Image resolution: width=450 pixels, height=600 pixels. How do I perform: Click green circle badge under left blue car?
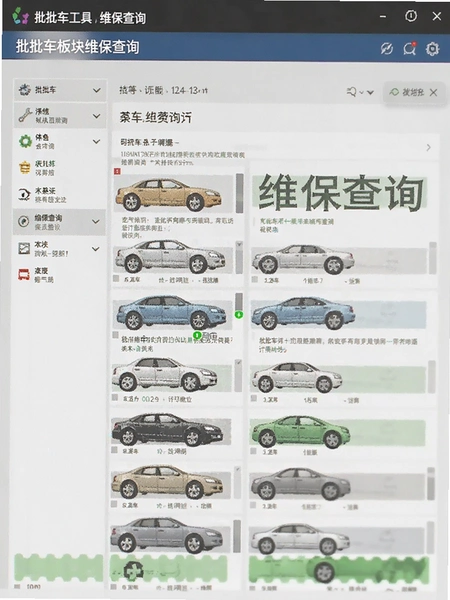197,335
